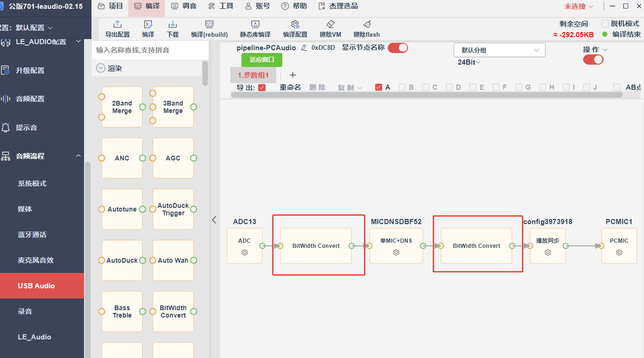Open the 默认分组 dropdown
Screen dimensions: 644x358
(500, 50)
